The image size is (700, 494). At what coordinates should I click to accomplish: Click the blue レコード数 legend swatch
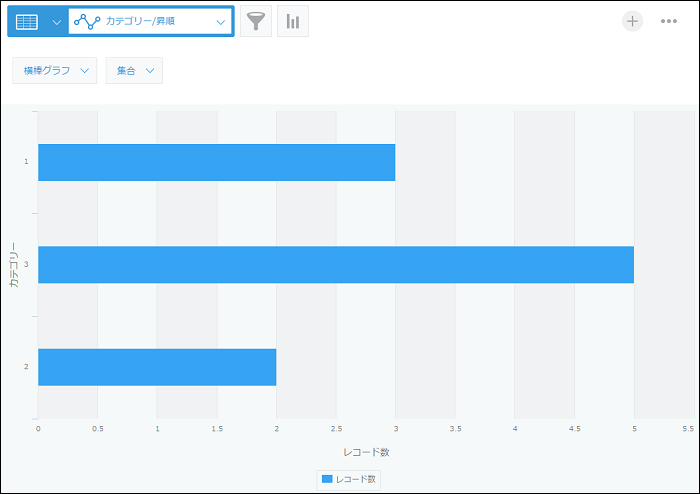(327, 479)
